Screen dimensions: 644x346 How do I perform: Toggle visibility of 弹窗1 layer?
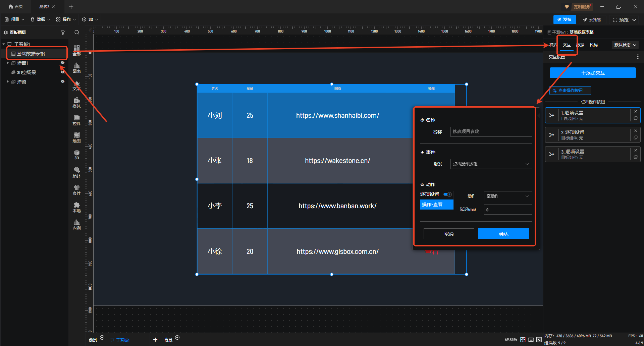(63, 63)
